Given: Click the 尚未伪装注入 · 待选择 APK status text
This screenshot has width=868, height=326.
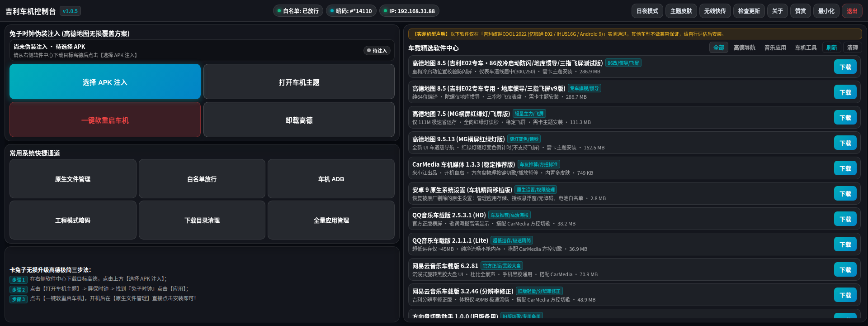Looking at the screenshot, I should [x=49, y=47].
